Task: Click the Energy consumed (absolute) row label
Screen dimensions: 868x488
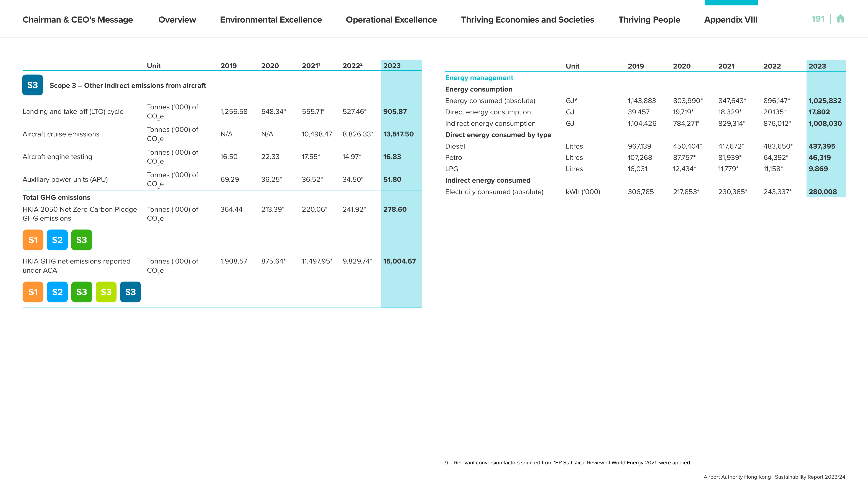Action: [x=490, y=101]
